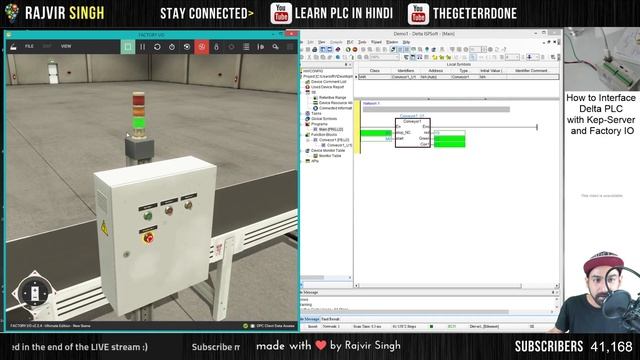Open the PLC menu in ISPSoft
The height and width of the screenshot is (360, 640).
click(x=350, y=42)
